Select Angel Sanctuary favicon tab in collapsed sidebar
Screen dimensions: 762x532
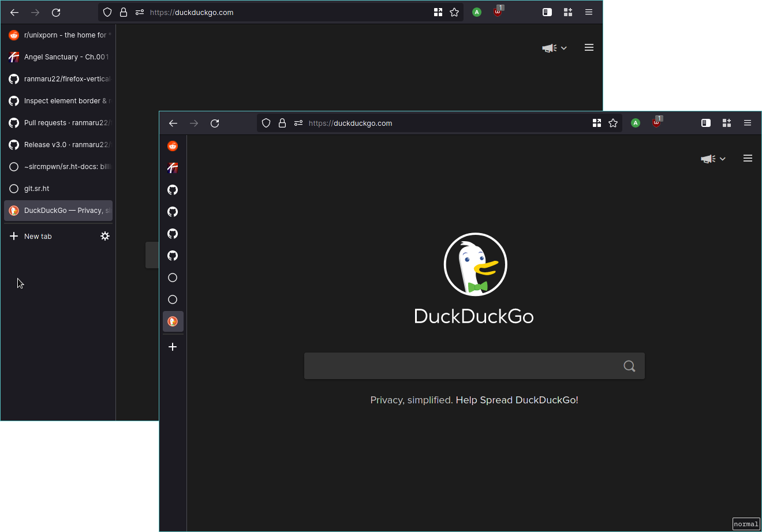[x=173, y=168]
